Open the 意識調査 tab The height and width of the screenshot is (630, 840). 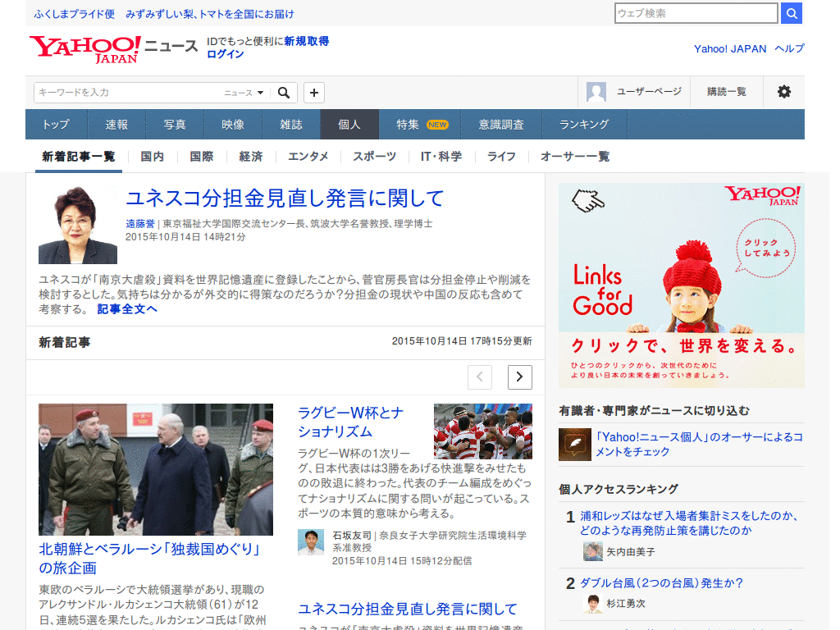(501, 125)
